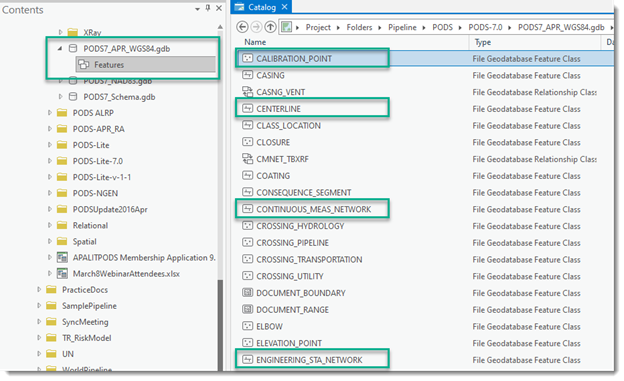The width and height of the screenshot is (624, 381).
Task: Click the Contents scrollbar up arrow
Action: point(220,27)
